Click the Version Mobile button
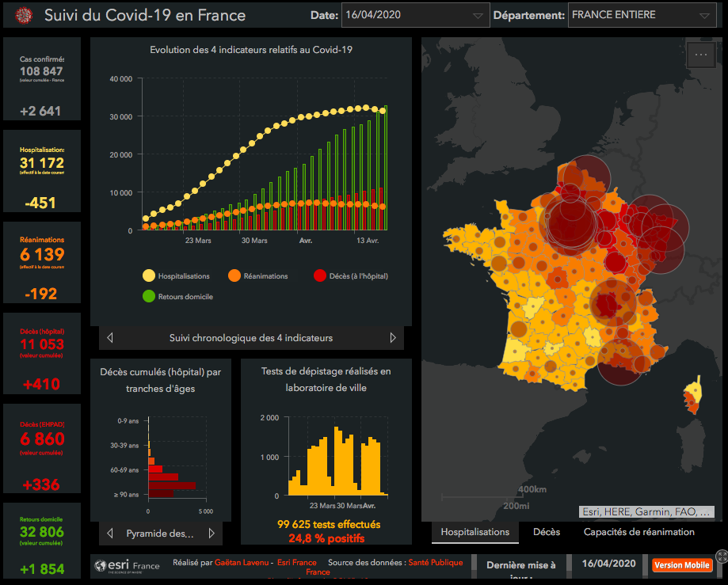Screen dimensions: 728x585 682,565
